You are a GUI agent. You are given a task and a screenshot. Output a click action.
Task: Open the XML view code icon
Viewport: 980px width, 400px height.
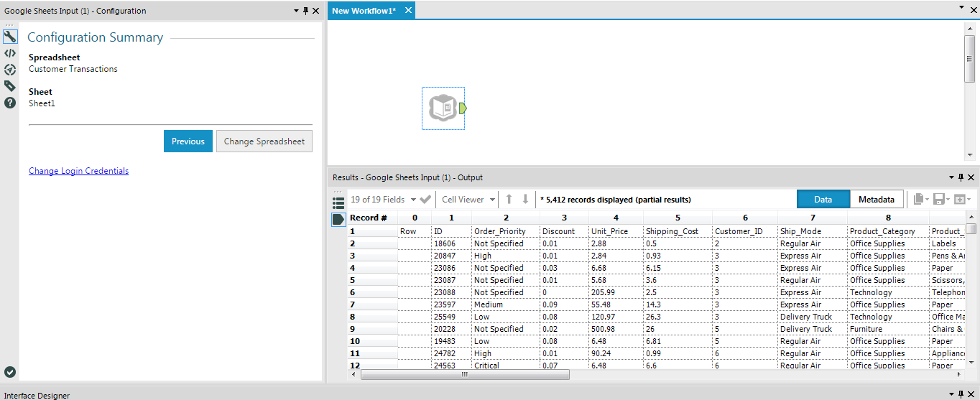10,53
